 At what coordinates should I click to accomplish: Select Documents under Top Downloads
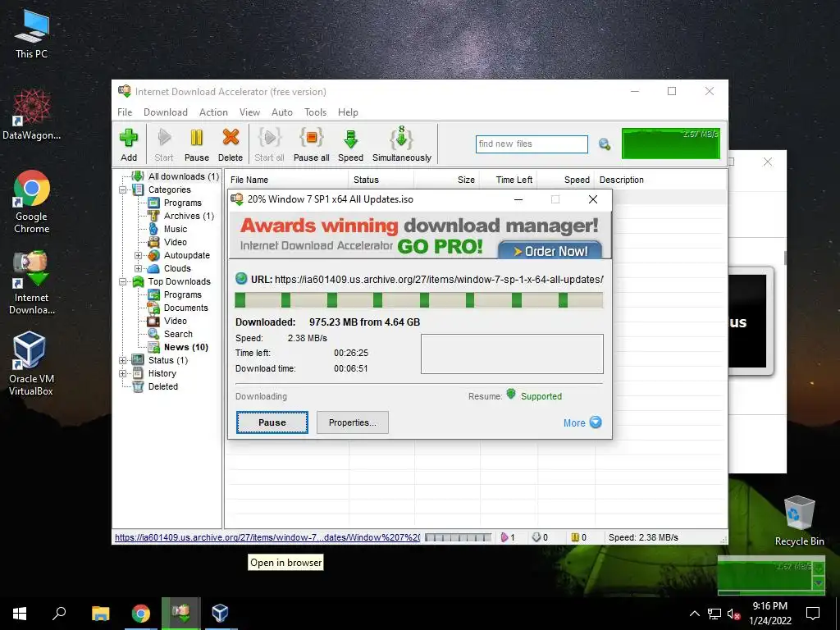185,308
